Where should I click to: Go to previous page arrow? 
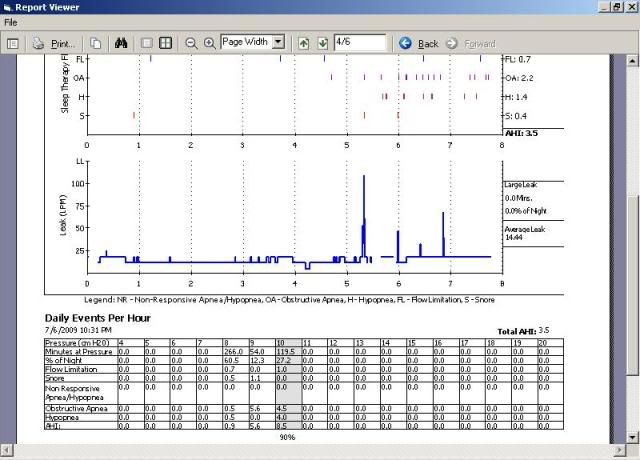point(303,43)
